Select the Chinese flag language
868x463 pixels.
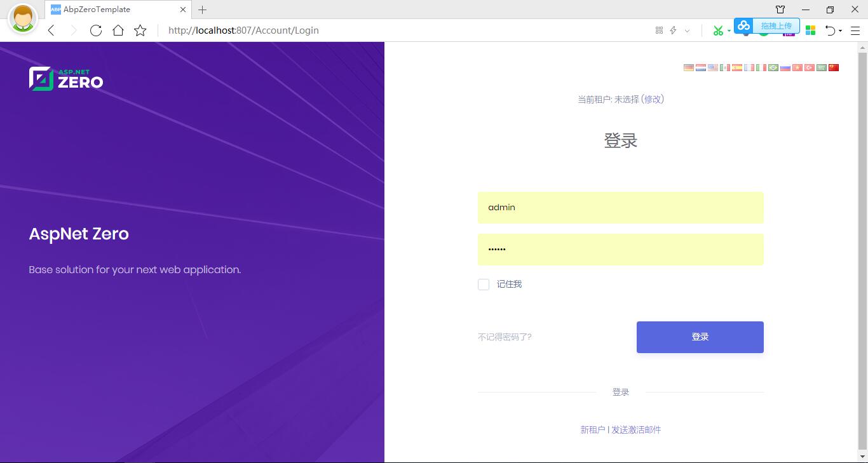click(x=834, y=67)
